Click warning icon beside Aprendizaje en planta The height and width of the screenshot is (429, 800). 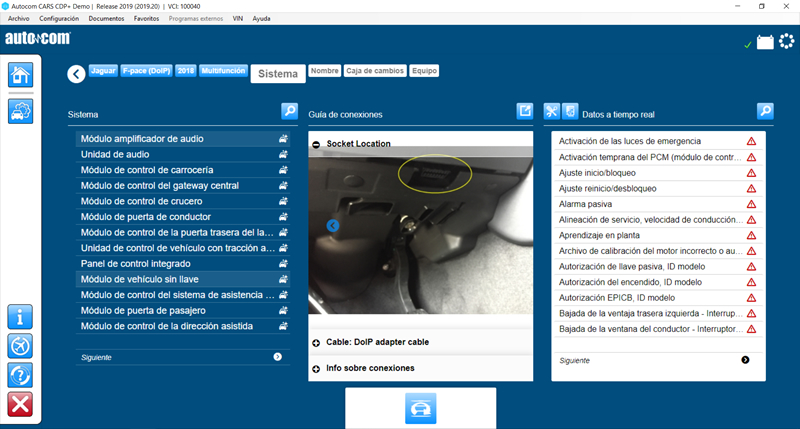[752, 235]
